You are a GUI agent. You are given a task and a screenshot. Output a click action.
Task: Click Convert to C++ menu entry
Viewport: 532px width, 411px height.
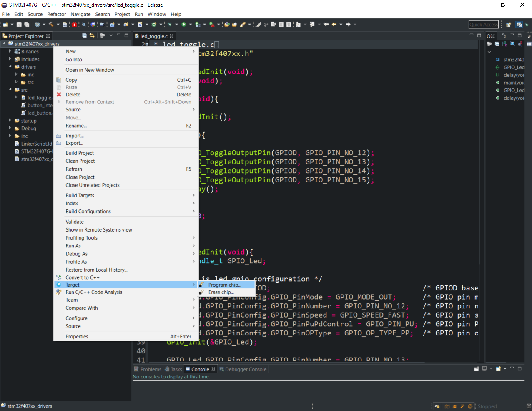(126, 277)
